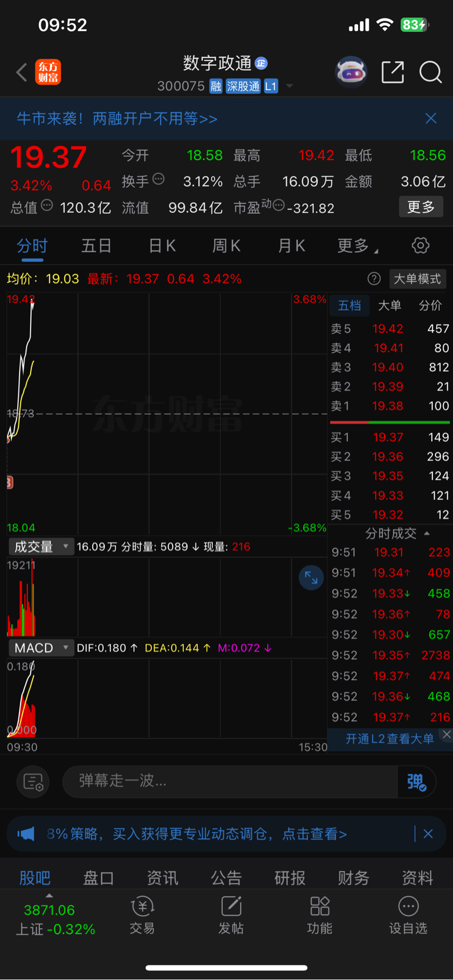Switch to the 资讯 tab
The image size is (453, 980).
click(162, 878)
